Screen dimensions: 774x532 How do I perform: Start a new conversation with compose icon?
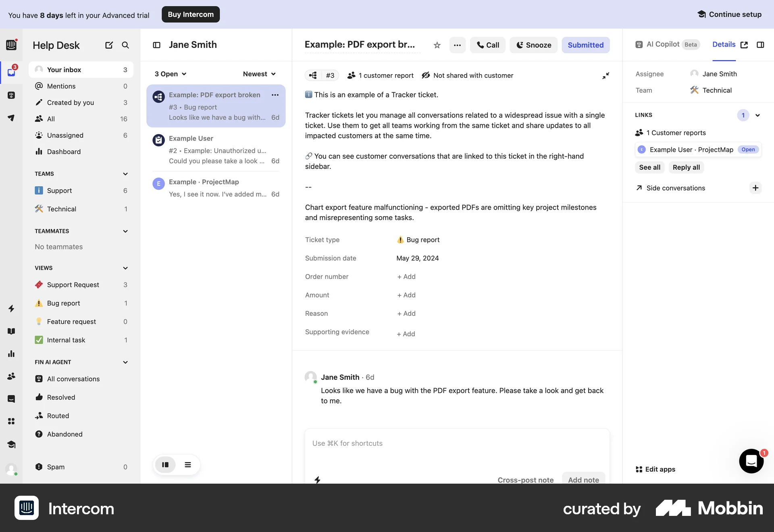[109, 45]
